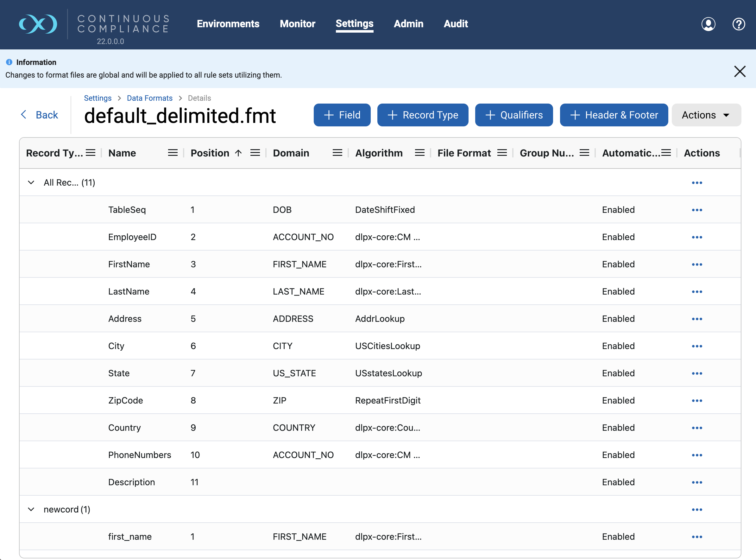Click the help question mark icon
This screenshot has height=560, width=756.
(738, 24)
